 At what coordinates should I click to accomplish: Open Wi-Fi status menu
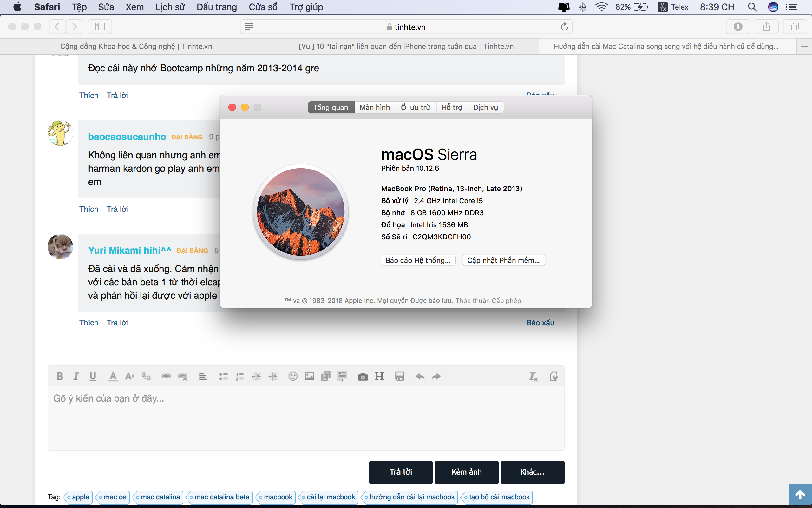pos(602,7)
